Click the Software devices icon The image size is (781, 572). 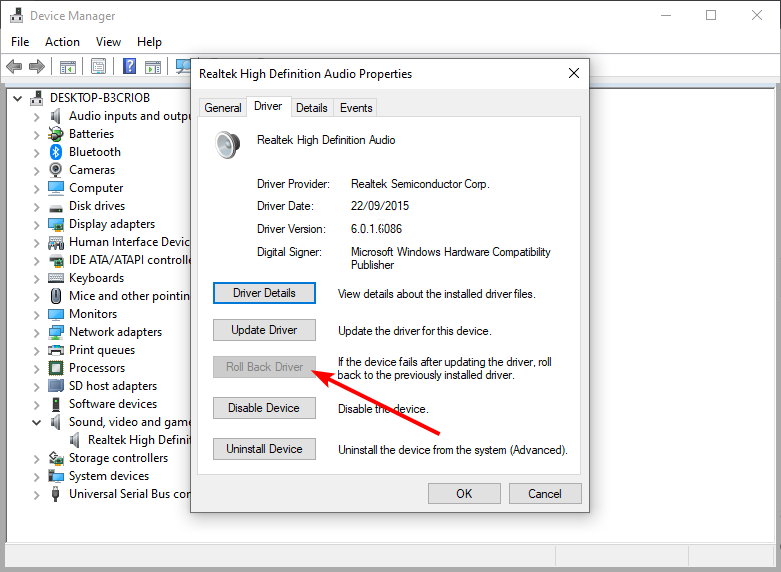[x=56, y=404]
